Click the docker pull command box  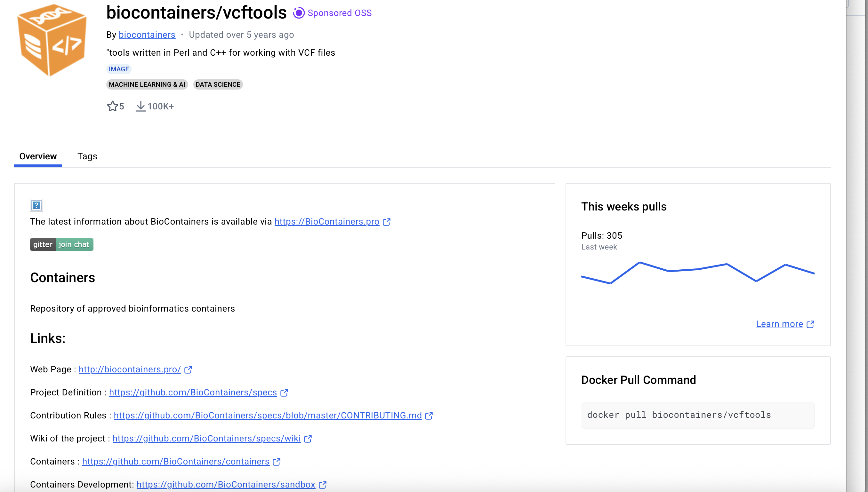click(x=698, y=415)
